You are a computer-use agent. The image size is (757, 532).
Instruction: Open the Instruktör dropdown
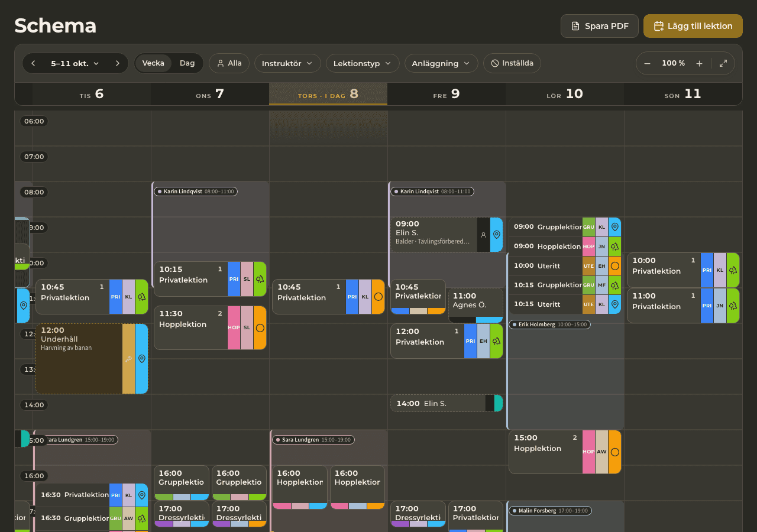[287, 63]
